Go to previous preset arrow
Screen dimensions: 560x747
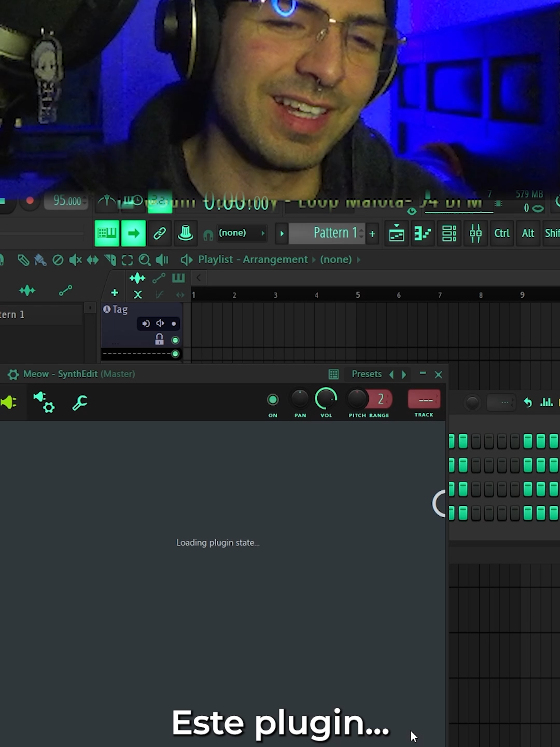click(x=391, y=374)
